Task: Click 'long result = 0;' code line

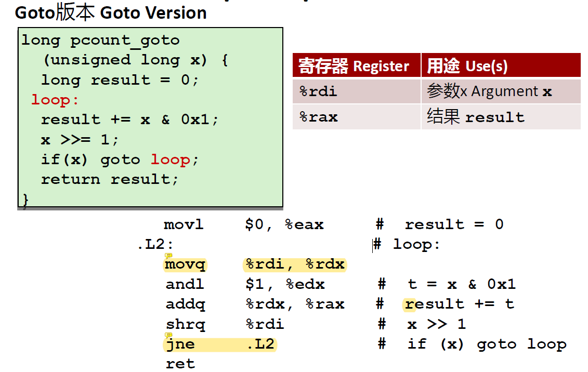Action: click(120, 80)
